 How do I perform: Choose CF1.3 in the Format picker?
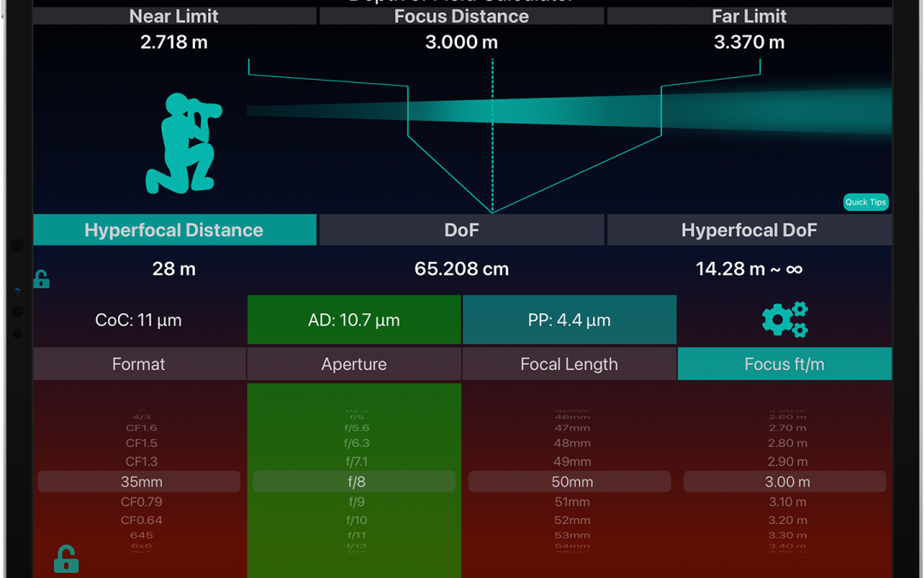[139, 462]
